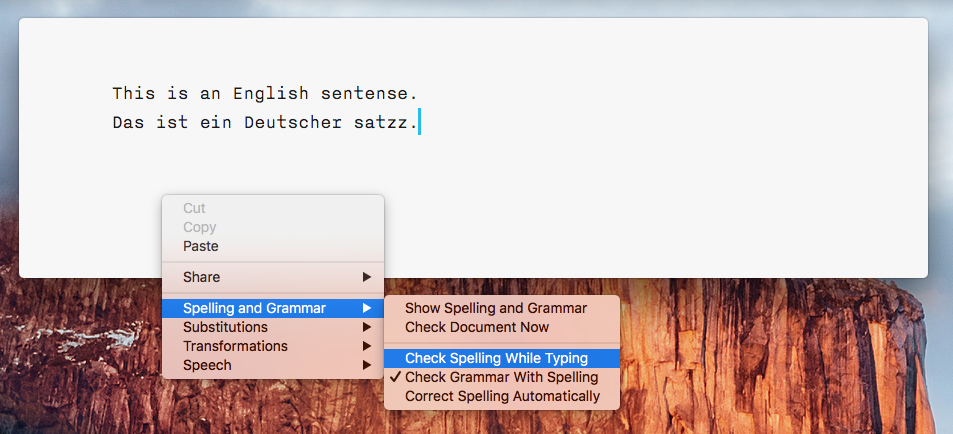
Task: Click the arrow next to Share
Action: click(366, 277)
